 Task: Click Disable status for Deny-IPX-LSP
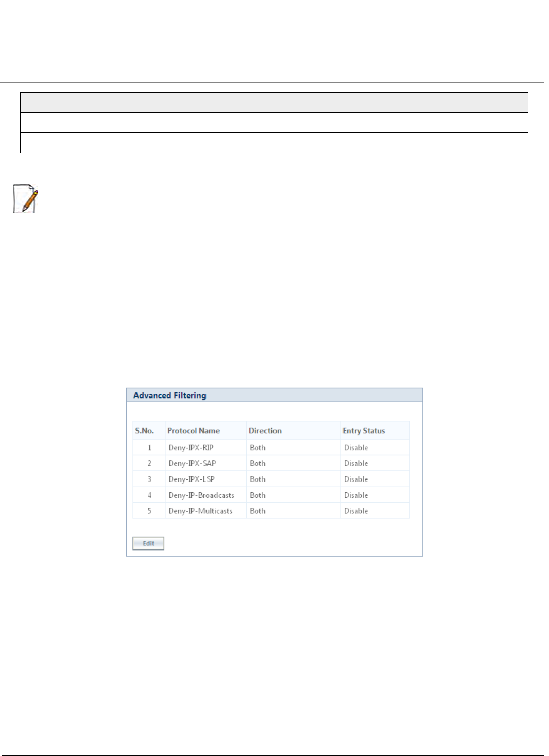(x=356, y=479)
